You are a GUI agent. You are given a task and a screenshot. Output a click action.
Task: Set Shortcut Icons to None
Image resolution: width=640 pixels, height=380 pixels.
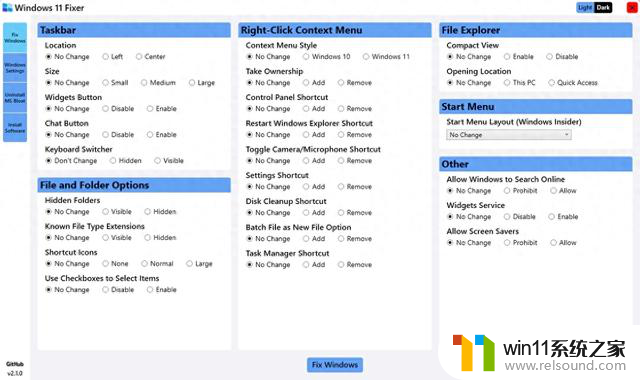pyautogui.click(x=115, y=264)
